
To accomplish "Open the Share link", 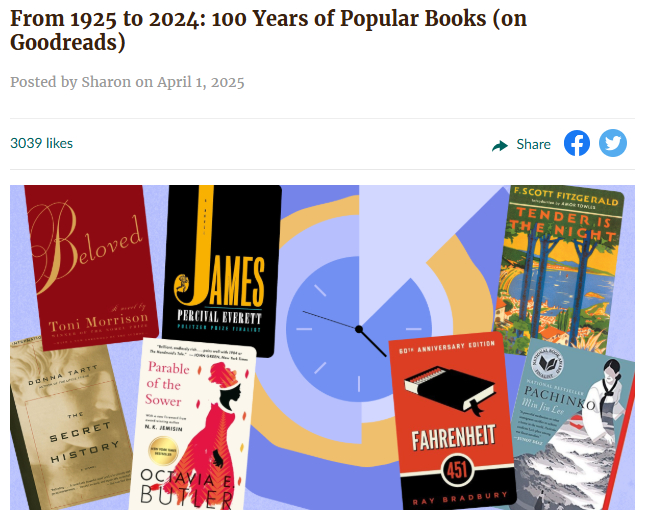I will click(533, 144).
